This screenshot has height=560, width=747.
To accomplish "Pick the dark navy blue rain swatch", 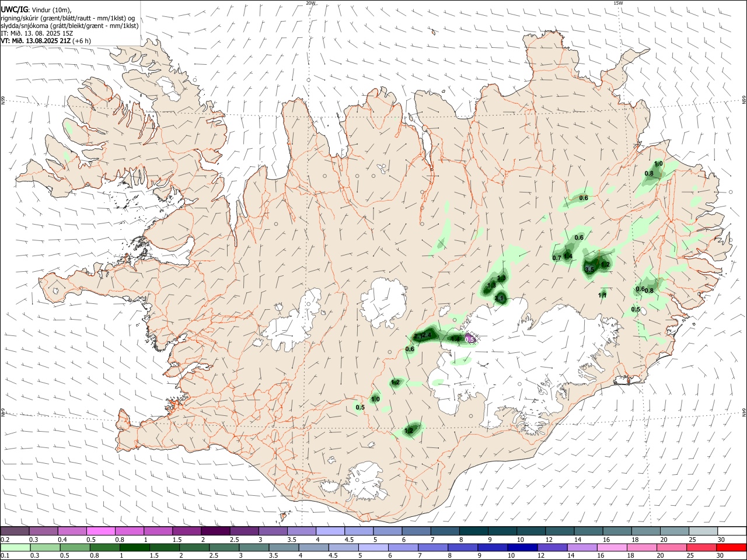I will (522, 547).
